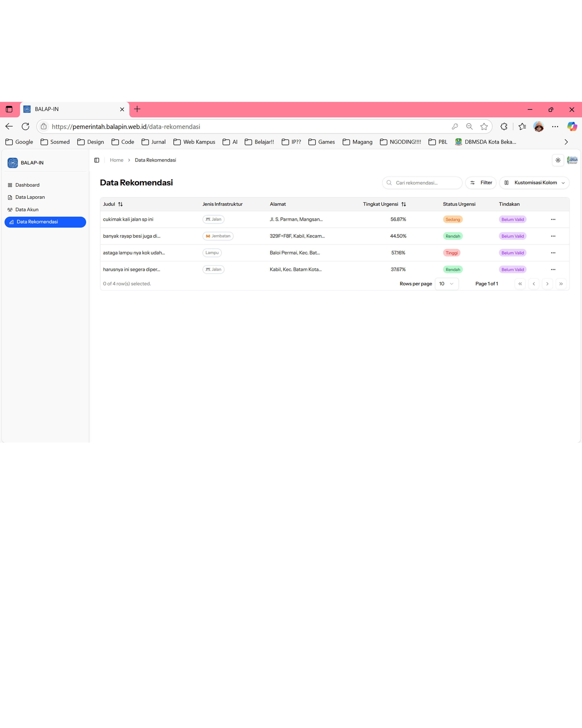The height and width of the screenshot is (728, 582).
Task: Click title 'astaga lampu nya kok udah...'
Action: click(134, 253)
